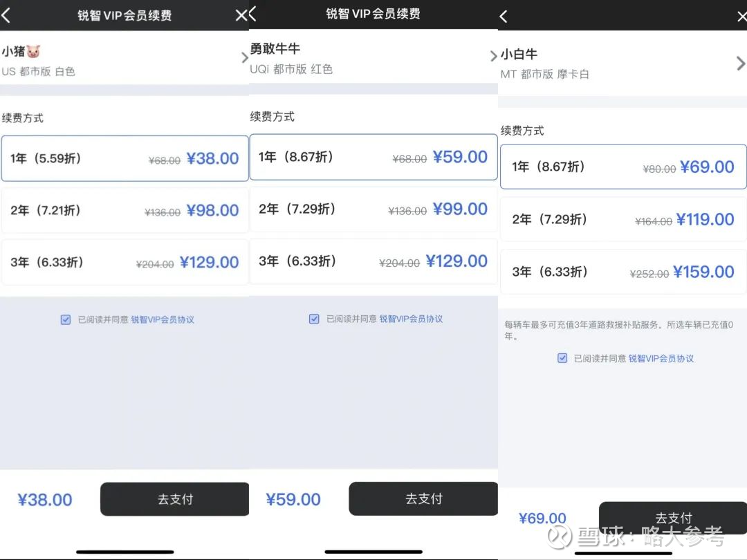This screenshot has width=747, height=560.
Task: Select 2年 7.29折 plan at ¥99.00
Action: pyautogui.click(x=373, y=209)
